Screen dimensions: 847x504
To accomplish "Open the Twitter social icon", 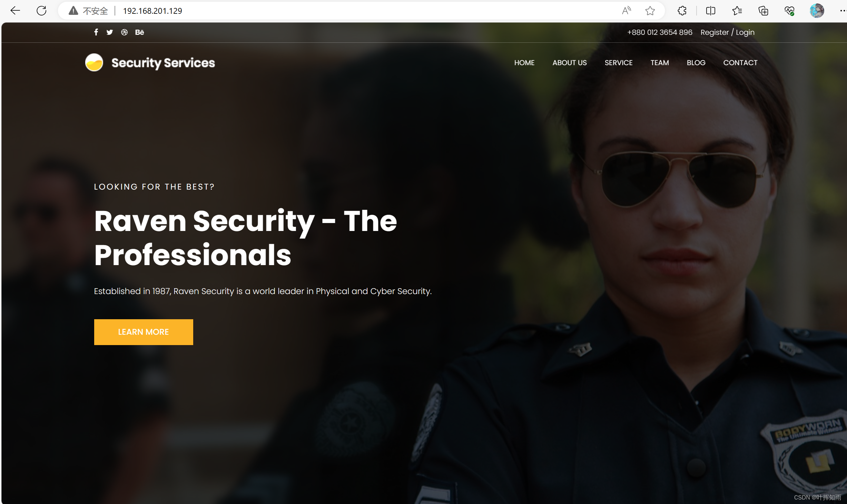I will point(110,32).
